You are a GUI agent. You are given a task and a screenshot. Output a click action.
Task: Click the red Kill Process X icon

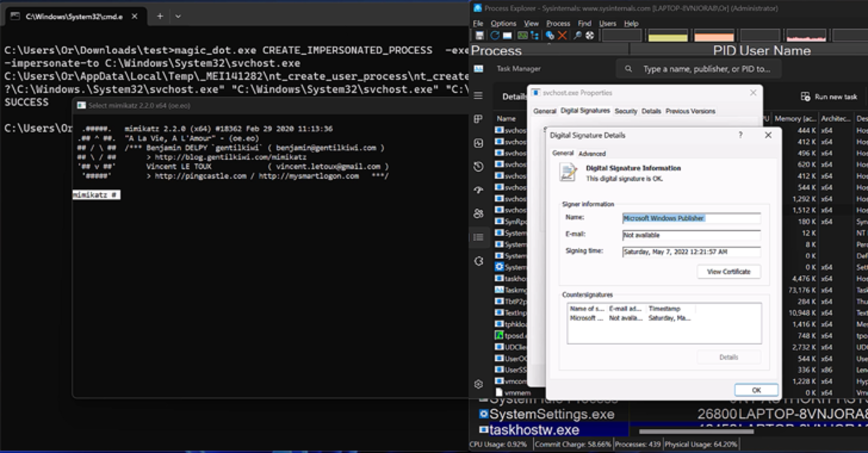coord(562,36)
